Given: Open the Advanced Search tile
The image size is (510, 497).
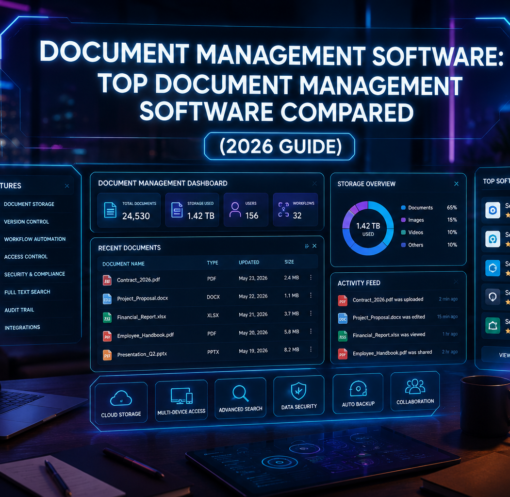Looking at the screenshot, I should [240, 398].
